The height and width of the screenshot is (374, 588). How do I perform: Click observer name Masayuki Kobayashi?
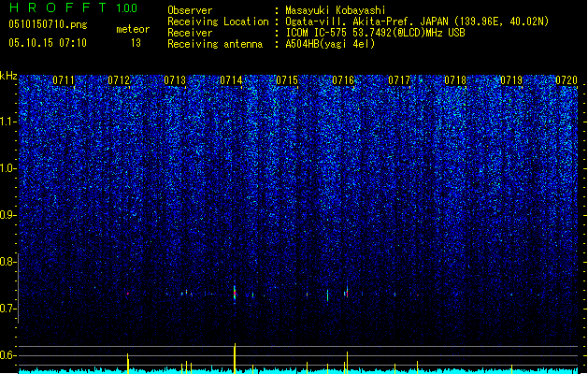pos(336,10)
